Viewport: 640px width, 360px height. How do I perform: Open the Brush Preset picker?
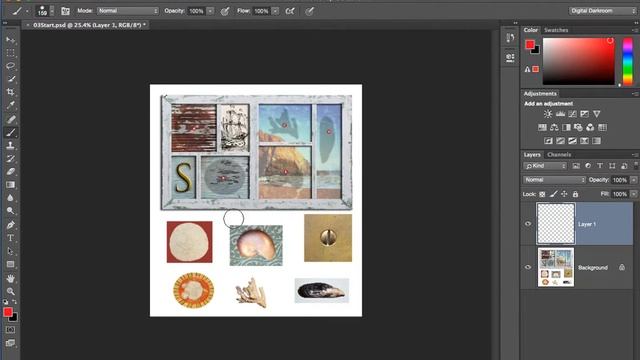click(x=44, y=11)
